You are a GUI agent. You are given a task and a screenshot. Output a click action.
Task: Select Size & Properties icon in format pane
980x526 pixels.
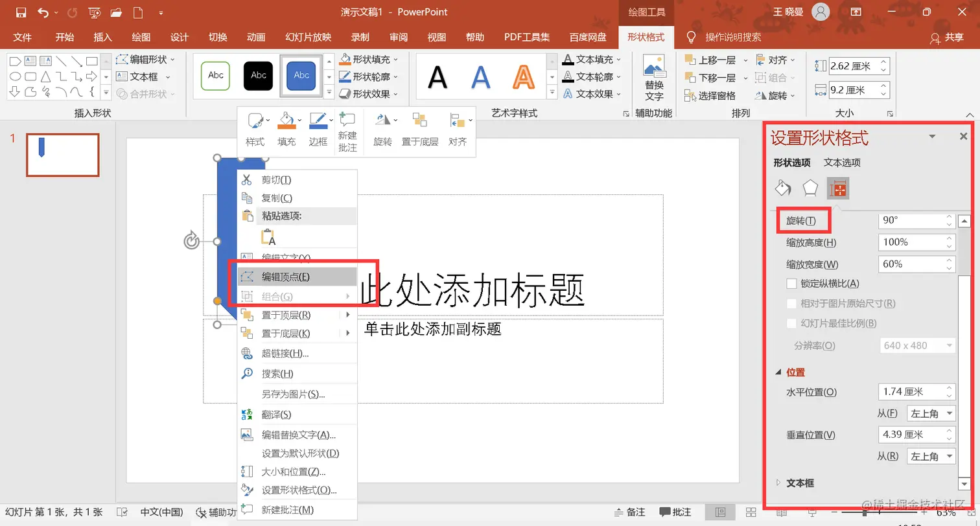coord(838,188)
